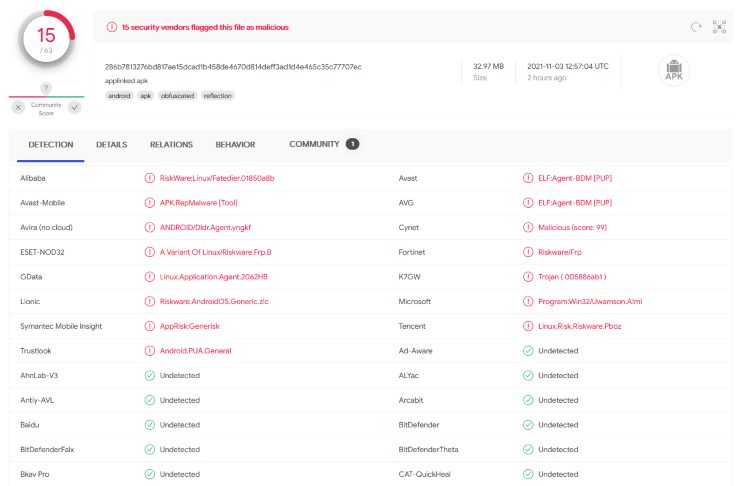Click the alert icon in the ESET-NOD32 row
This screenshot has height=486, width=750.
pos(150,252)
